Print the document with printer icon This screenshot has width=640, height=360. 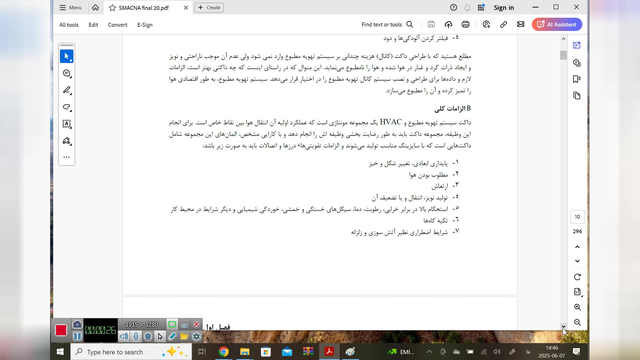465,24
